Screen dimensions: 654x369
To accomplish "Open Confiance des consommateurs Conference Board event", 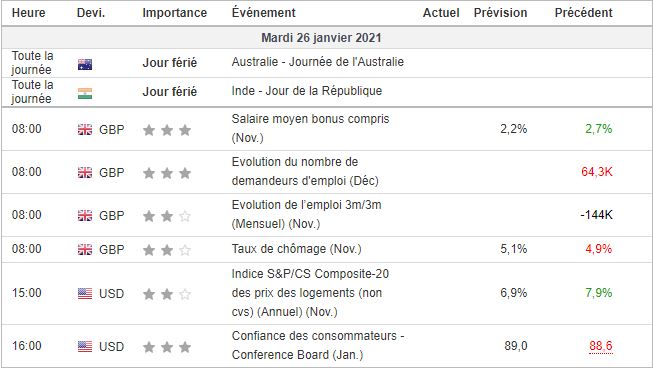I will pyautogui.click(x=318, y=345).
